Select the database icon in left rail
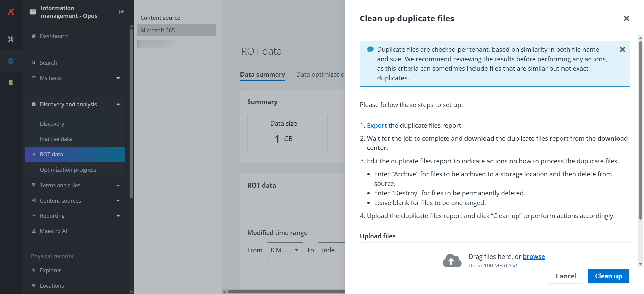The width and height of the screenshot is (644, 294). (11, 61)
